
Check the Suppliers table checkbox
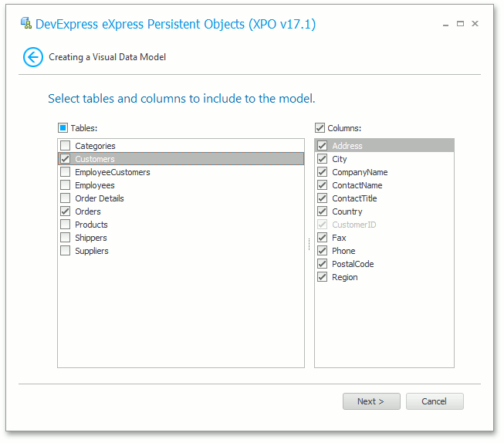pos(66,251)
